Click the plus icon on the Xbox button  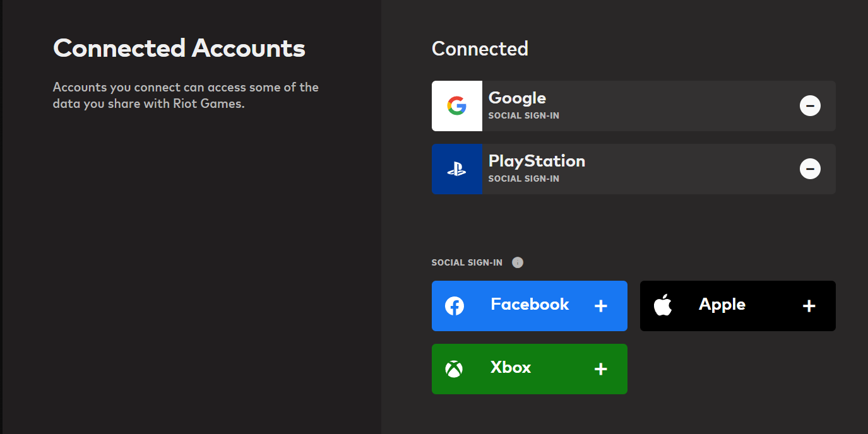pyautogui.click(x=600, y=368)
